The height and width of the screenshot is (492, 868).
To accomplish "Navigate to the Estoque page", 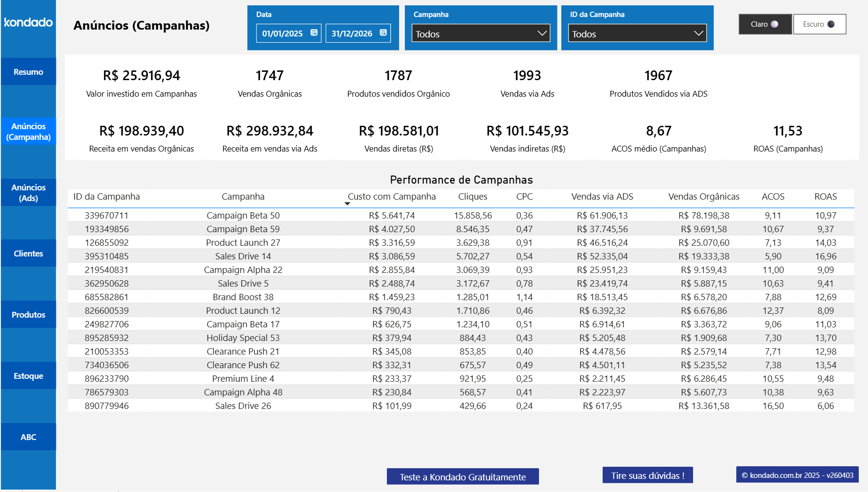I will (28, 375).
